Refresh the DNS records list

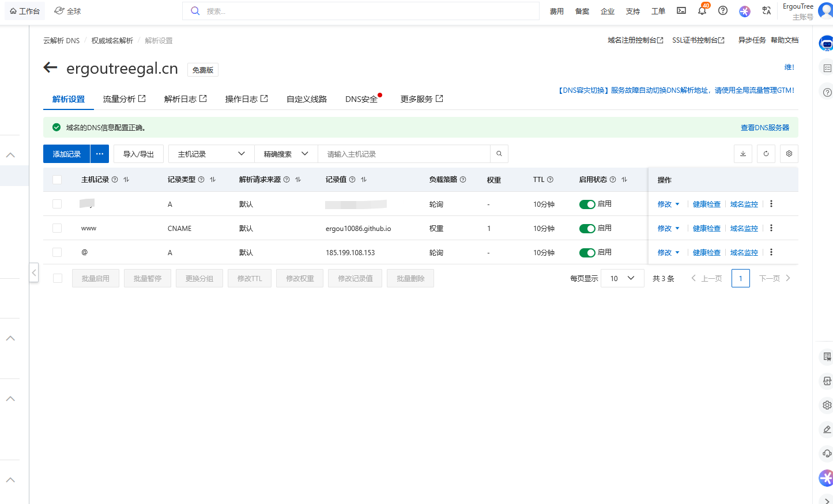coord(766,154)
